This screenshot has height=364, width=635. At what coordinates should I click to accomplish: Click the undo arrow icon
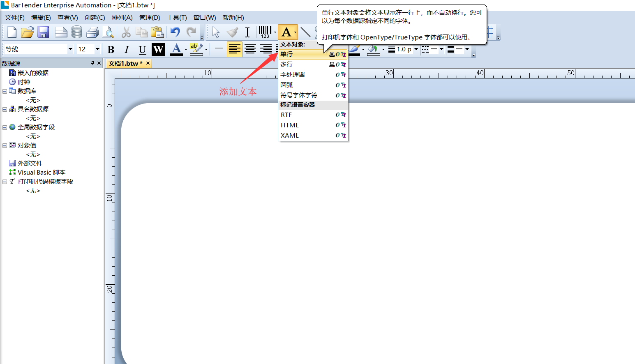point(175,32)
